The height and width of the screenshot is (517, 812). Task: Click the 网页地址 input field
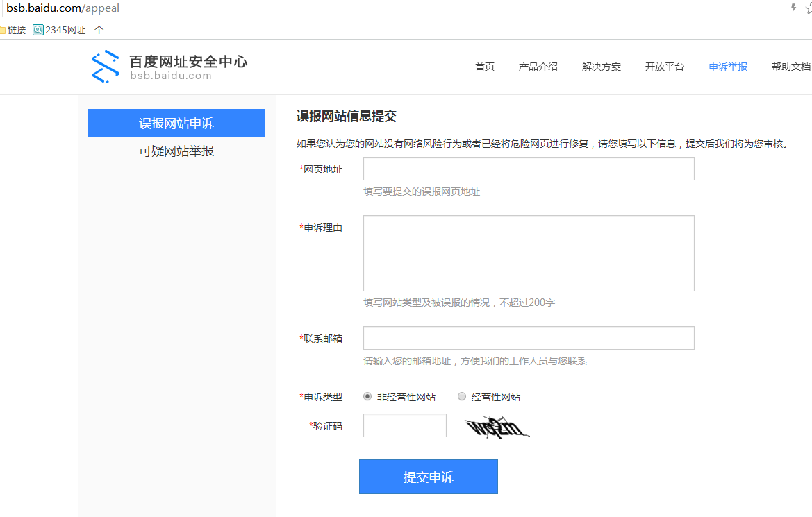tap(528, 168)
